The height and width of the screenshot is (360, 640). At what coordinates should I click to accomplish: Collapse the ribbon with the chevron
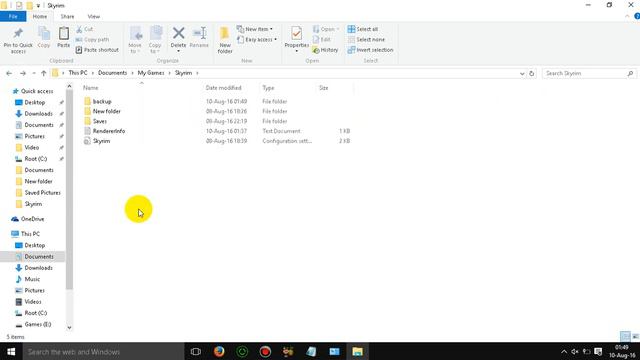(x=627, y=16)
